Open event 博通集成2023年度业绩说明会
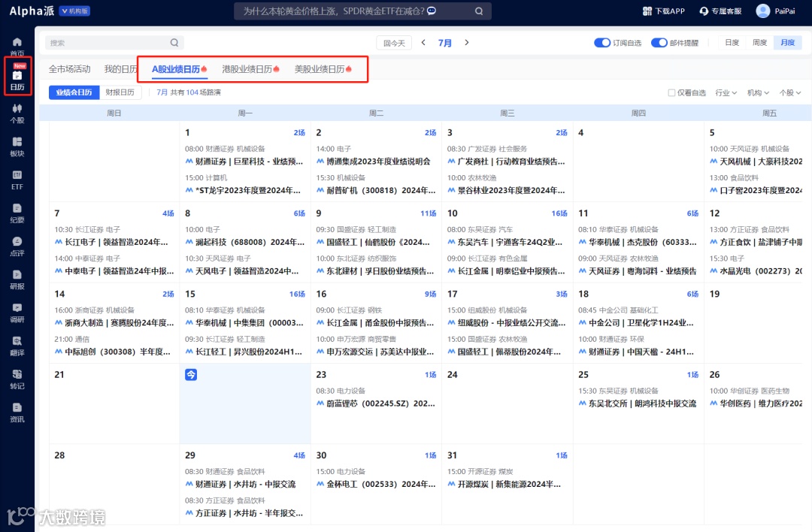 (374, 162)
